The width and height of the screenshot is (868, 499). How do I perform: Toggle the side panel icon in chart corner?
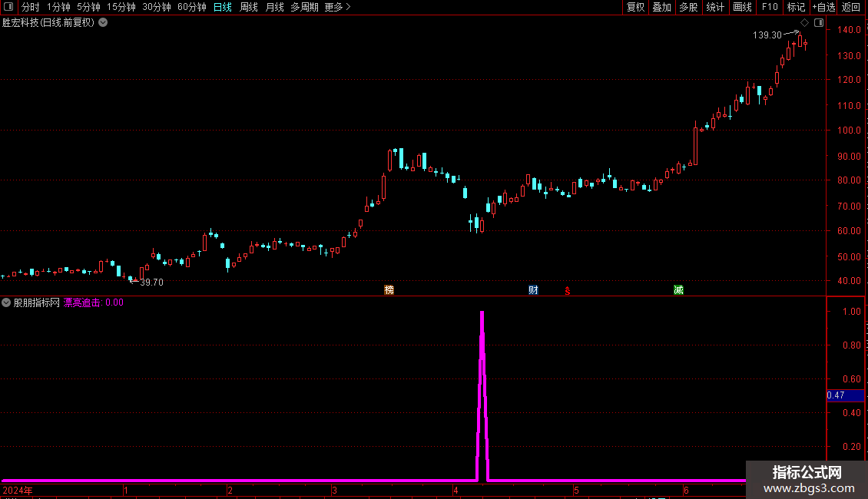pyautogui.click(x=819, y=23)
